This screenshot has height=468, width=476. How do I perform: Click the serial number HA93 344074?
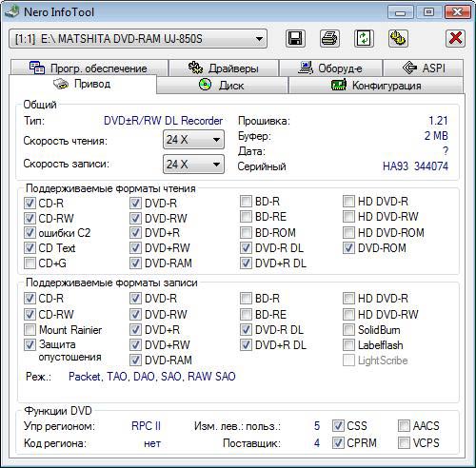point(415,166)
